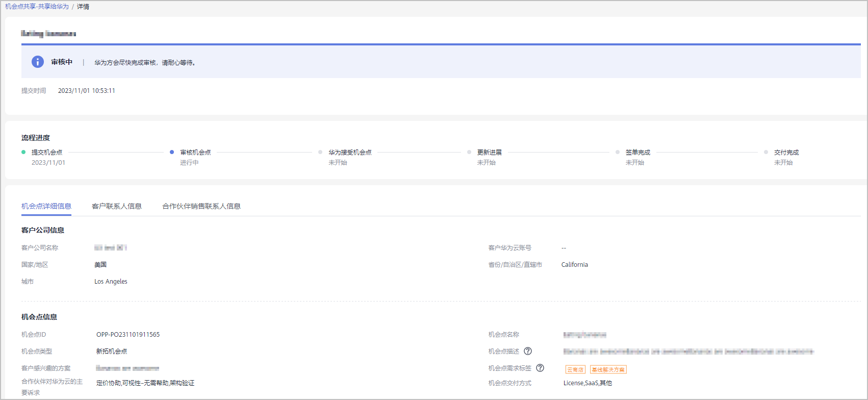This screenshot has width=868, height=400.
Task: Switch to 客户联系人信息 tab
Action: (x=117, y=206)
